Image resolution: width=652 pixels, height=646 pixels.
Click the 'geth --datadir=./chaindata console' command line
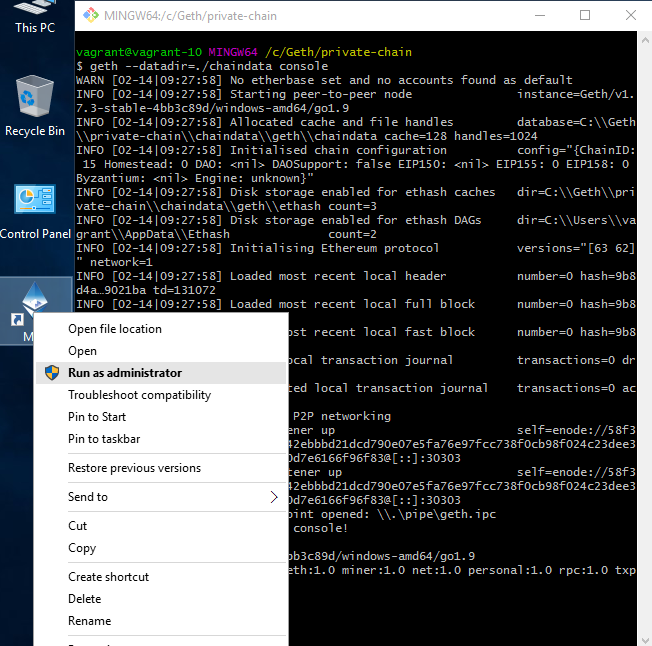(209, 66)
